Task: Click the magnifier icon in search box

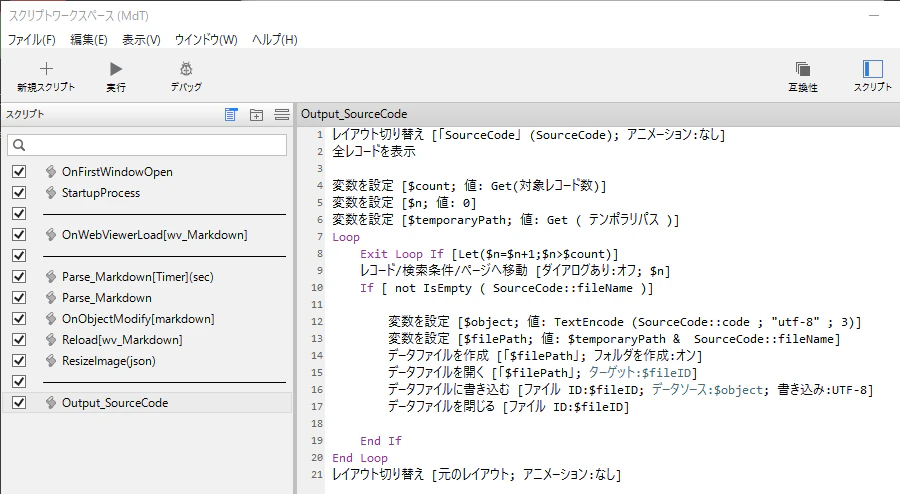Action: pyautogui.click(x=19, y=145)
